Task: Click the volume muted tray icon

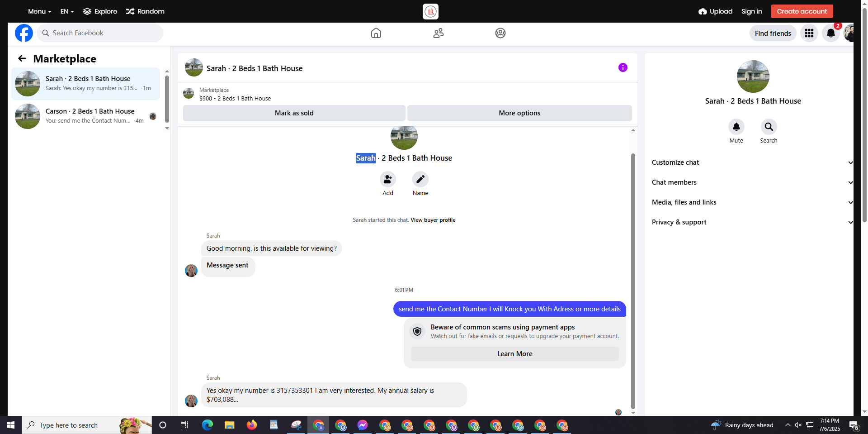Action: pyautogui.click(x=798, y=425)
